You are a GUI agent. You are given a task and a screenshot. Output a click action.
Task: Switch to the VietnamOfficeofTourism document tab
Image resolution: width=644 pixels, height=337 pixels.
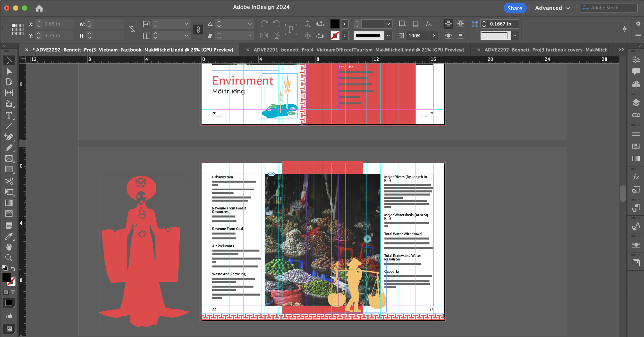(359, 50)
